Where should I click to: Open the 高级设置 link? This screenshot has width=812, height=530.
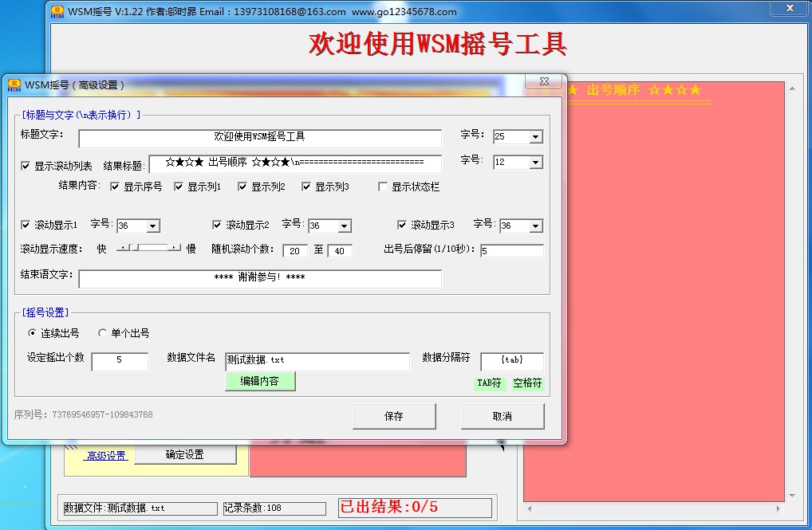(x=106, y=456)
